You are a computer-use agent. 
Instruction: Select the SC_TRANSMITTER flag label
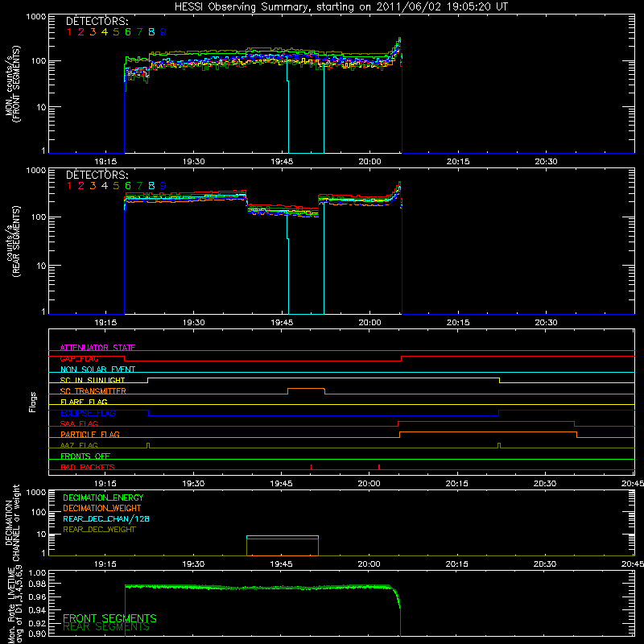93,391
